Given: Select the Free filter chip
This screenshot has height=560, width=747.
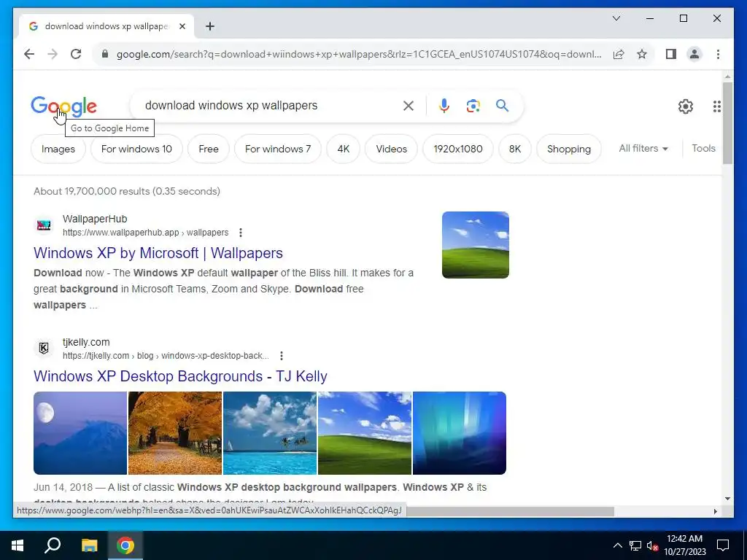Looking at the screenshot, I should pos(209,149).
